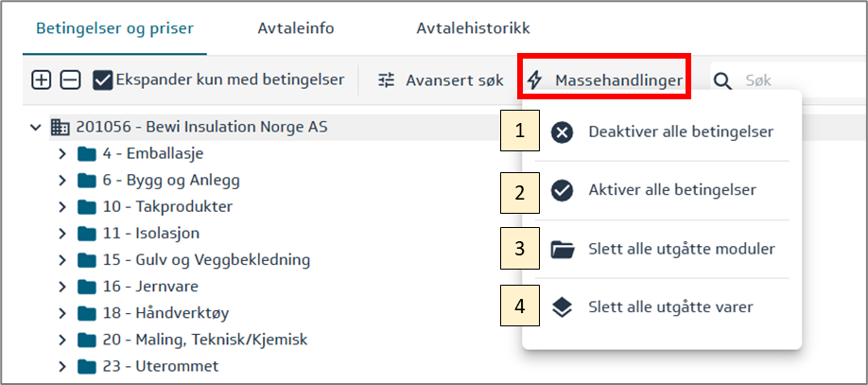Screen dimensions: 868x385
Task: Expand the 20 - Maling, Teknisk/Kjemisk folder
Action: pyautogui.click(x=63, y=339)
